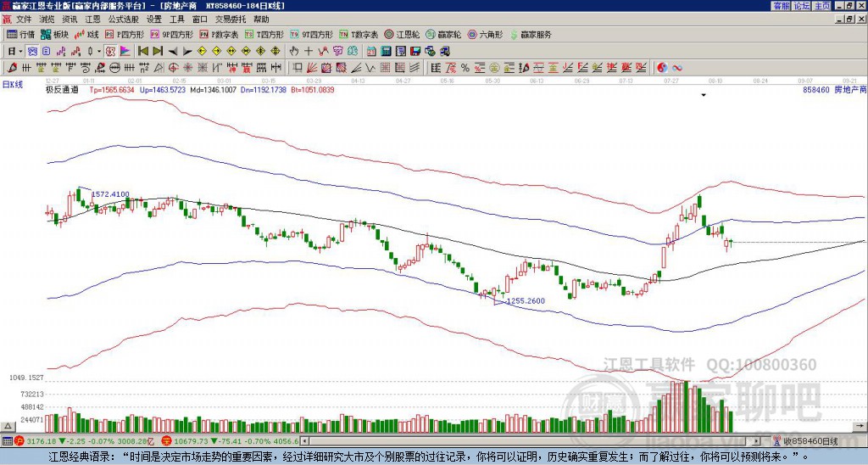The width and height of the screenshot is (868, 465).
Task: Open 赢家服务
Action: point(531,34)
